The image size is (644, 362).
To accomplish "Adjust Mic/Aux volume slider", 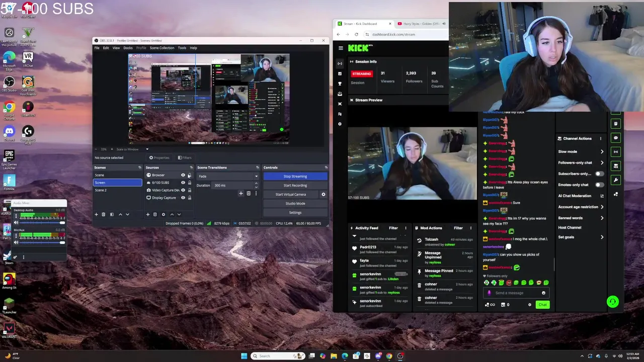I will (42, 242).
